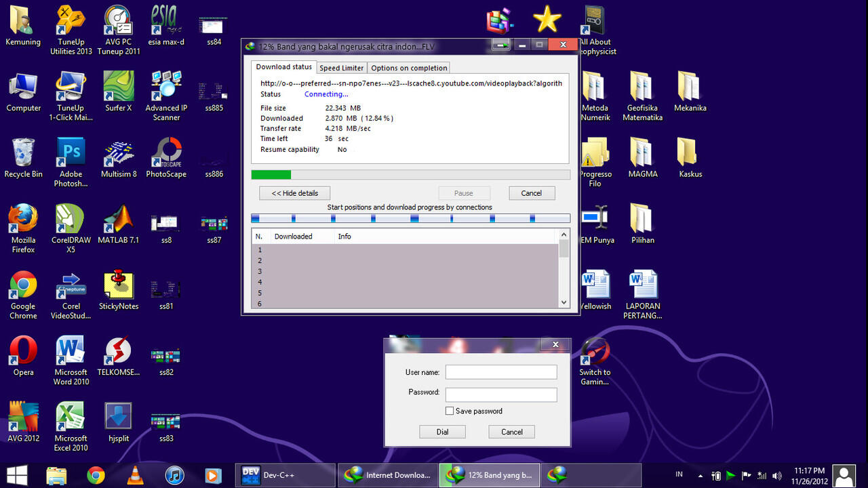Click connections list scrollbar up arrow
This screenshot has height=488, width=868.
pyautogui.click(x=564, y=235)
